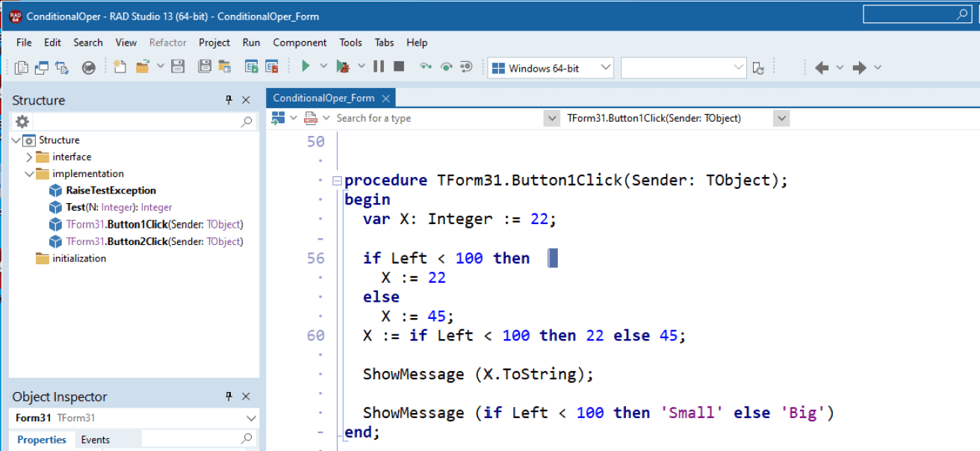Open the Windows 64-bit platform dropdown

point(606,68)
